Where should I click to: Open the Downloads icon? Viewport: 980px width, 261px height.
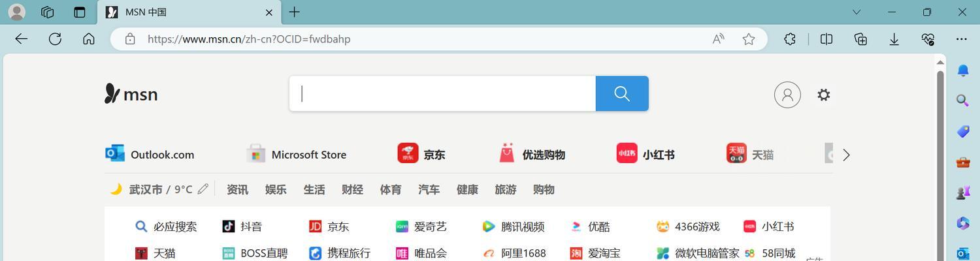point(894,39)
